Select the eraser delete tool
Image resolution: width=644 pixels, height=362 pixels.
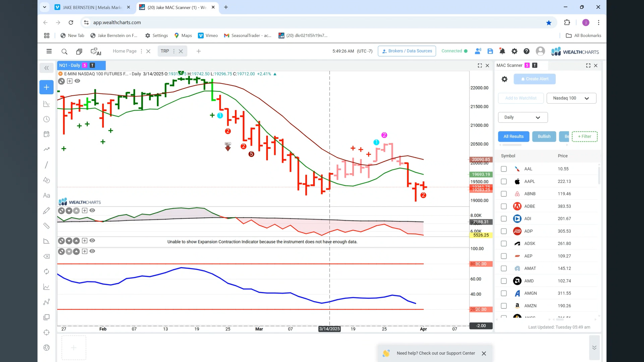47,256
